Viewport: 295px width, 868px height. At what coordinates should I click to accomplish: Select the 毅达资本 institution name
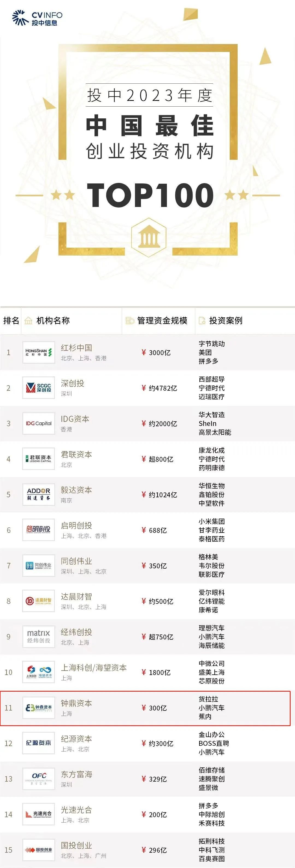click(76, 490)
